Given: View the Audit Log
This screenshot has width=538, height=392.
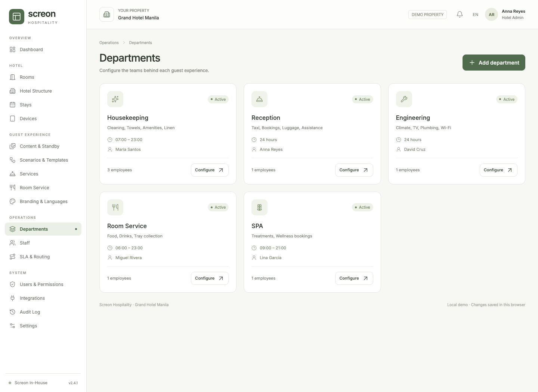Looking at the screenshot, I should click(x=43, y=312).
